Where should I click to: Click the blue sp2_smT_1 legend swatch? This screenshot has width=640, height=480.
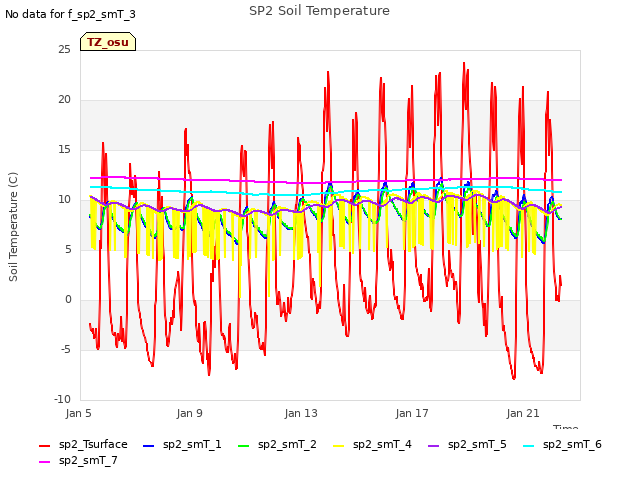pyautogui.click(x=149, y=446)
